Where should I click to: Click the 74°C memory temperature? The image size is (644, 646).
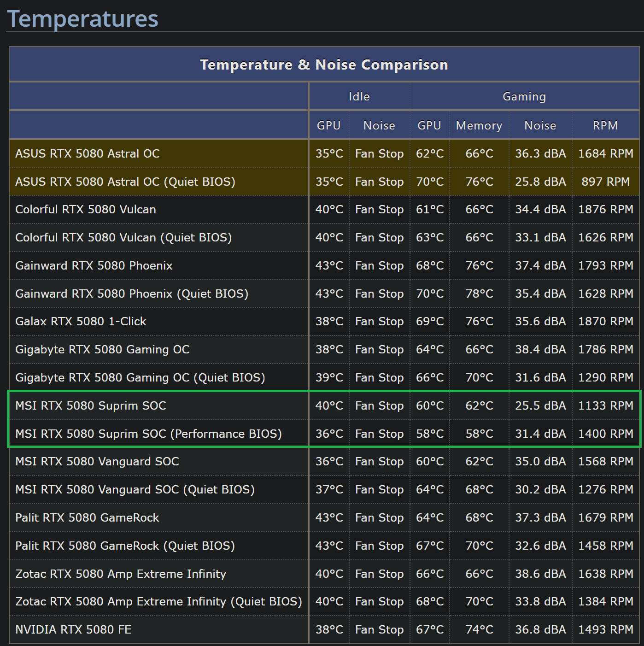click(479, 629)
